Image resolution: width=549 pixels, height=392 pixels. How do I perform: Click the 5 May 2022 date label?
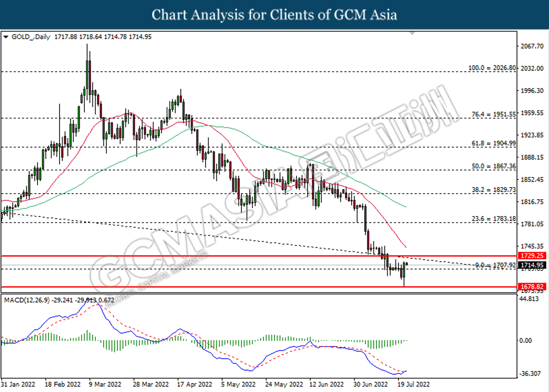(x=238, y=384)
